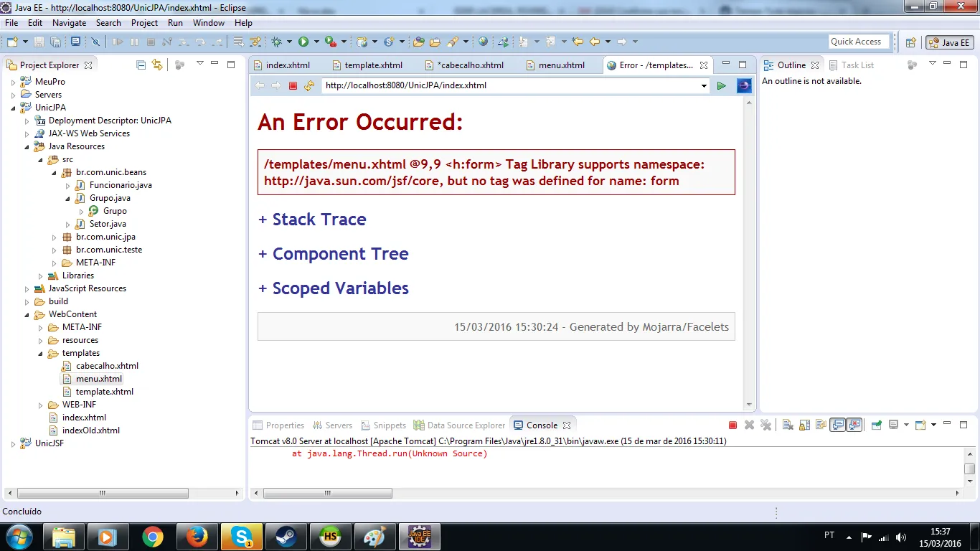
Task: Click the Console horizontal scrollbar thumb
Action: pos(328,494)
